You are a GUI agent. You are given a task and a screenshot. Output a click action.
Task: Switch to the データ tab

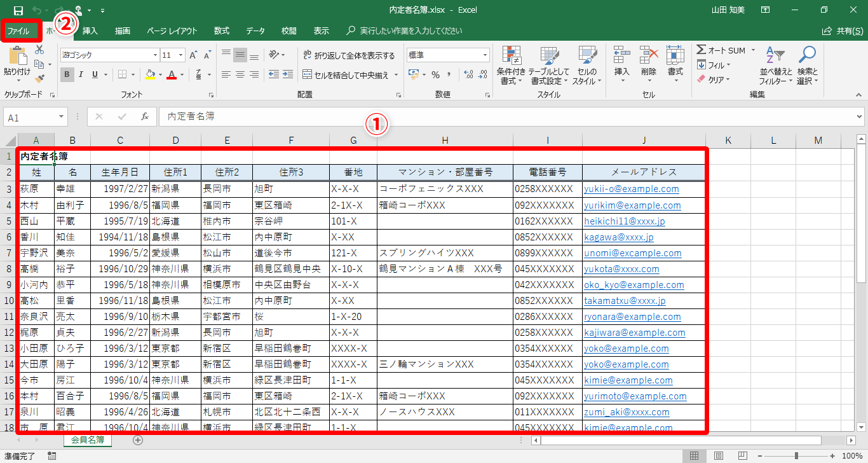click(x=255, y=31)
